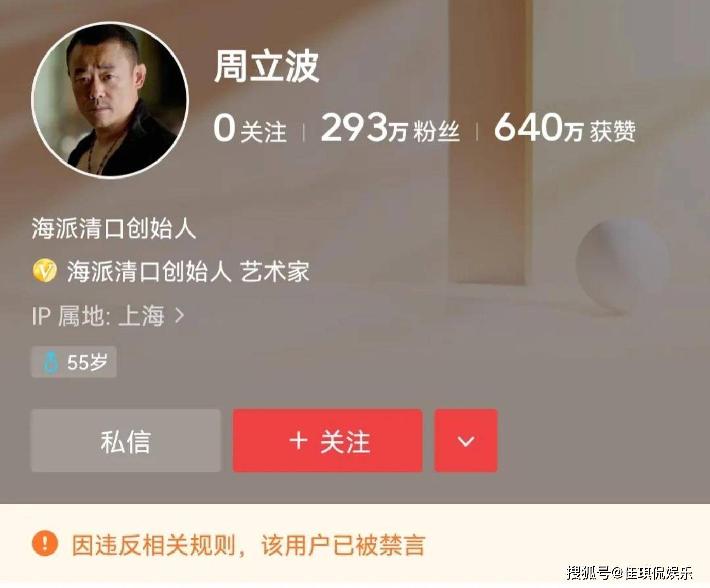The width and height of the screenshot is (710, 588).
Task: Open the circular profile avatar photo
Action: click(110, 100)
